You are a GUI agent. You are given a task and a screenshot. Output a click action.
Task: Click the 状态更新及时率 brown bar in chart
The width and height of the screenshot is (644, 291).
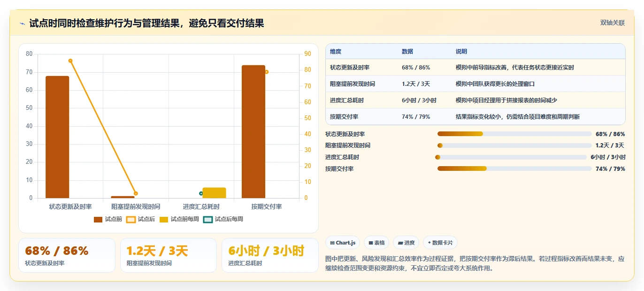[57, 137]
